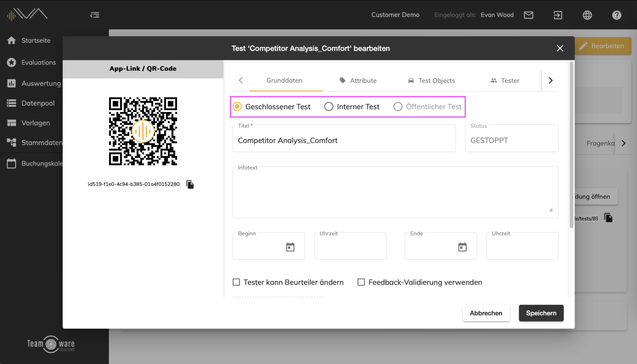Click the Auswertung chart icon
The width and height of the screenshot is (637, 364).
[11, 83]
